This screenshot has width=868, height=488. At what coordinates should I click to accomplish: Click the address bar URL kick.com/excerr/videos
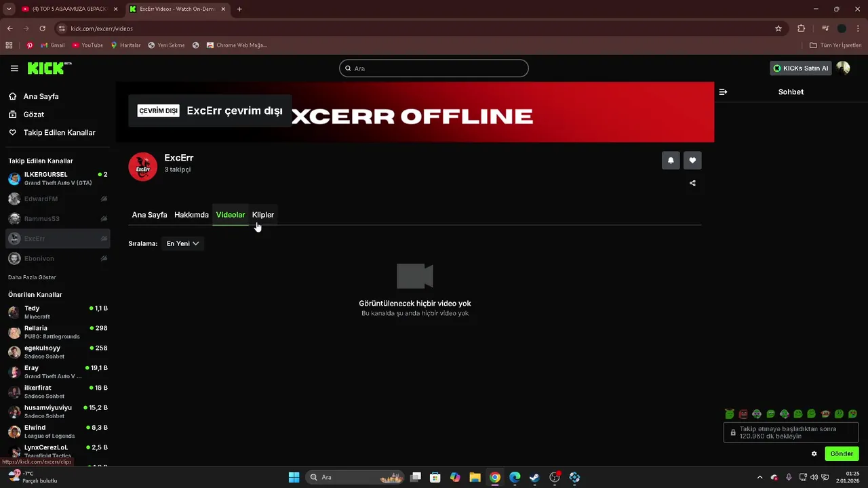pos(102,28)
